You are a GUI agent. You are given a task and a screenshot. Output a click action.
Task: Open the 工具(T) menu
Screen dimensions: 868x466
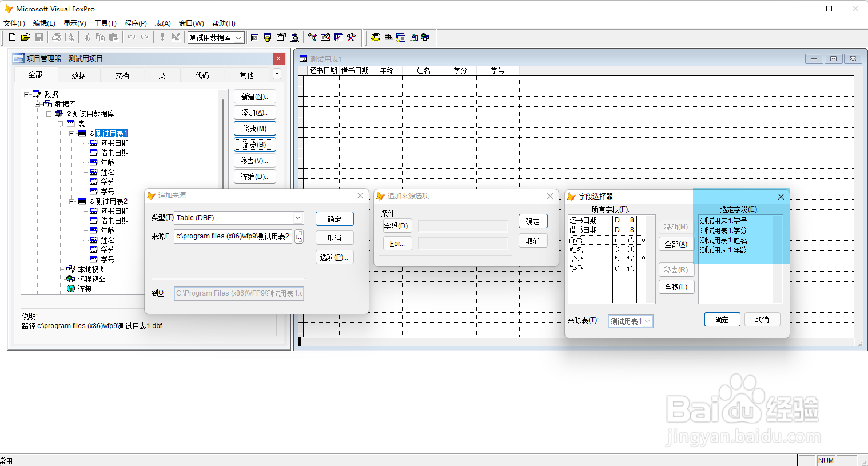tap(105, 23)
